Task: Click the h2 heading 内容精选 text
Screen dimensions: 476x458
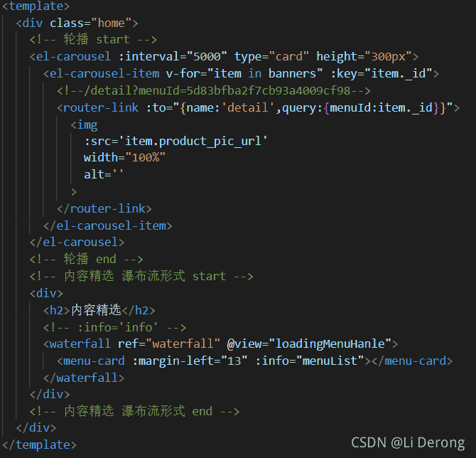Action: click(96, 310)
